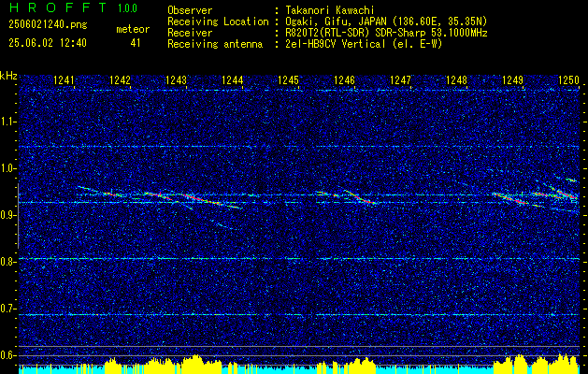
Task: Click the observer name Takanori Kawachi
Action: tap(330, 10)
